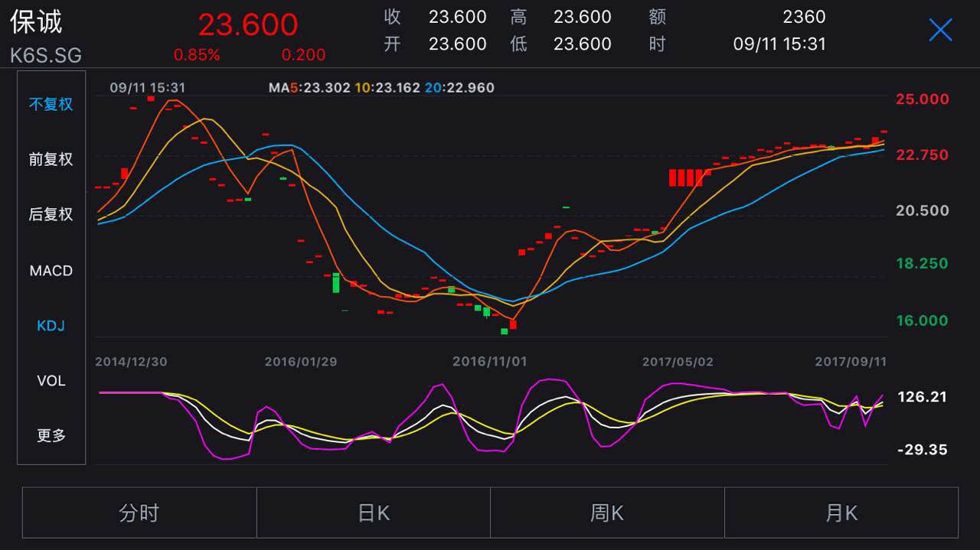Screen dimensions: 980x550
Task: Open the 分时 time-sharing tab
Action: (139, 513)
